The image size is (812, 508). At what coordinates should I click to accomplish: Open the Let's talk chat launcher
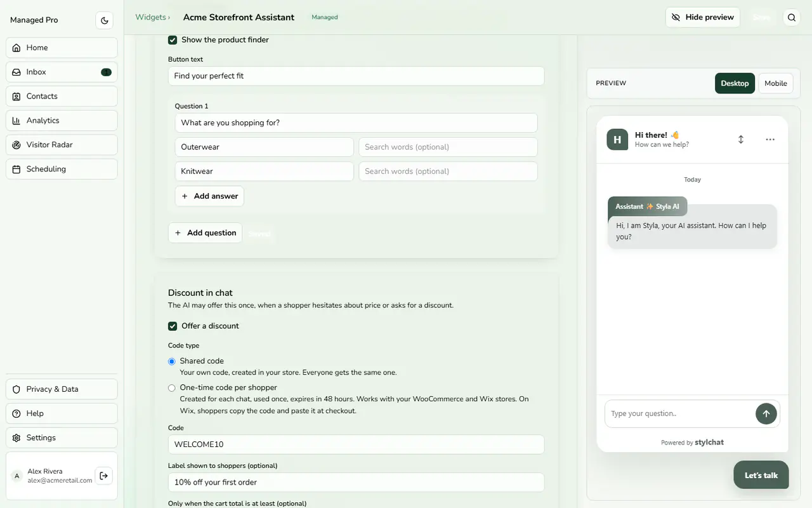[761, 475]
